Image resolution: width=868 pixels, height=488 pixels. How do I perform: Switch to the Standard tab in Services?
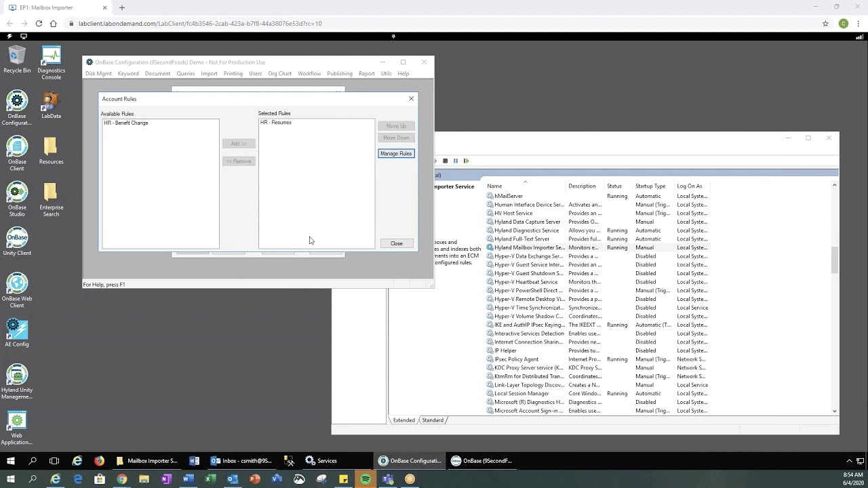[x=433, y=420]
